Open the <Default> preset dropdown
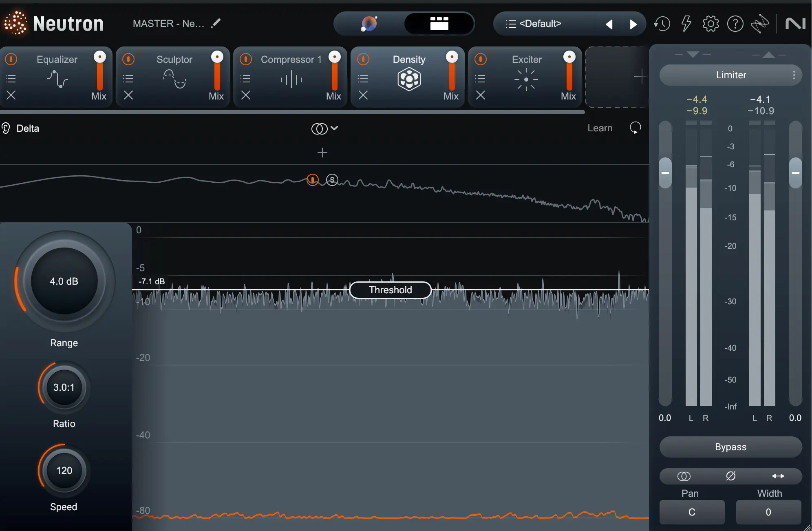812x531 pixels. 542,24
